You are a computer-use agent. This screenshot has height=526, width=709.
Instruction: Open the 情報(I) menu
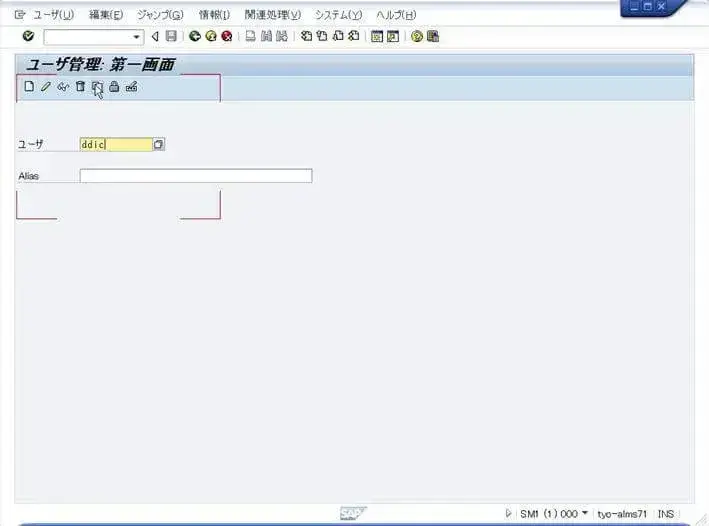214,15
